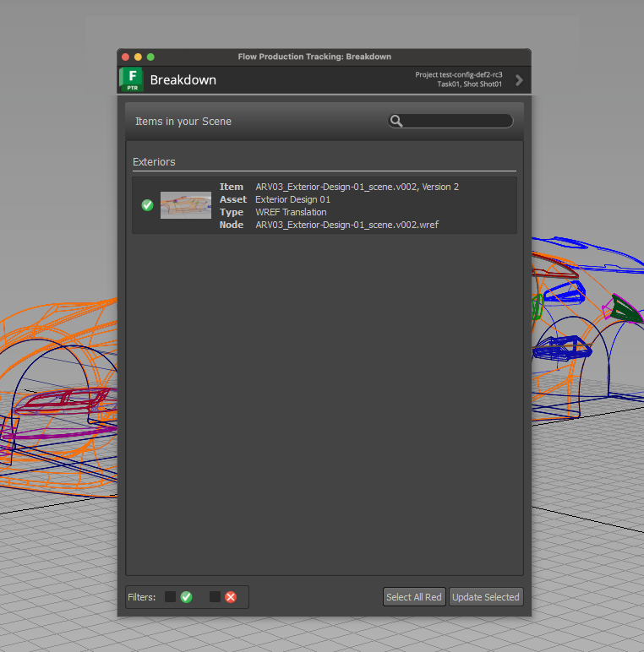Click the Select All Red button

tap(414, 597)
